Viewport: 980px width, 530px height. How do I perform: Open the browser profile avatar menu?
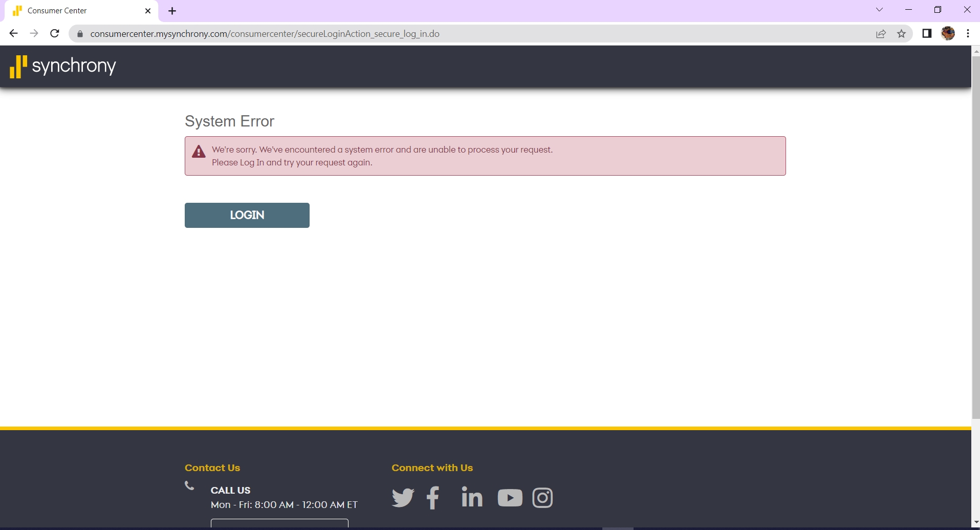948,33
